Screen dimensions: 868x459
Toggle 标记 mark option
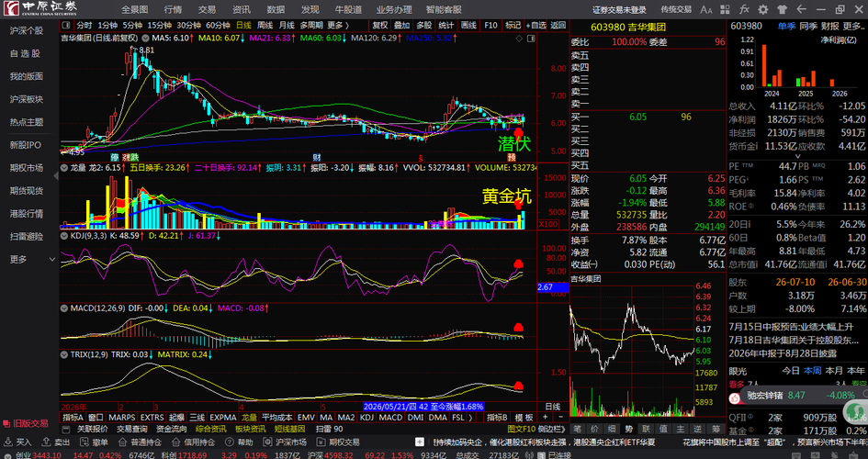(513, 26)
